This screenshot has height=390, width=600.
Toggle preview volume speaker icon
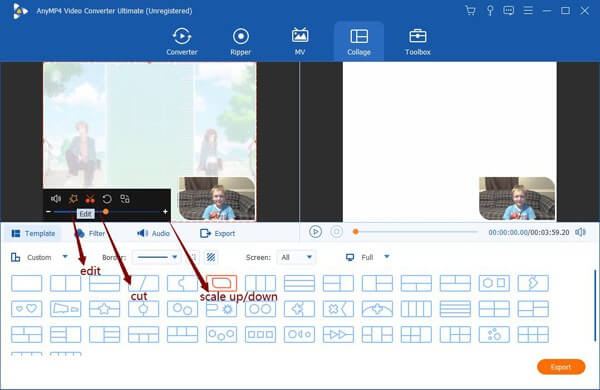coord(580,232)
